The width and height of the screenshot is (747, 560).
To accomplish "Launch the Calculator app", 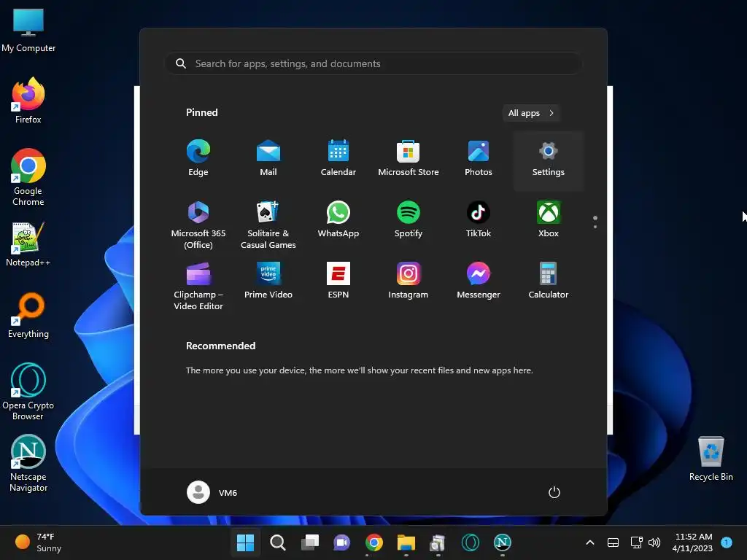I will coord(549,281).
